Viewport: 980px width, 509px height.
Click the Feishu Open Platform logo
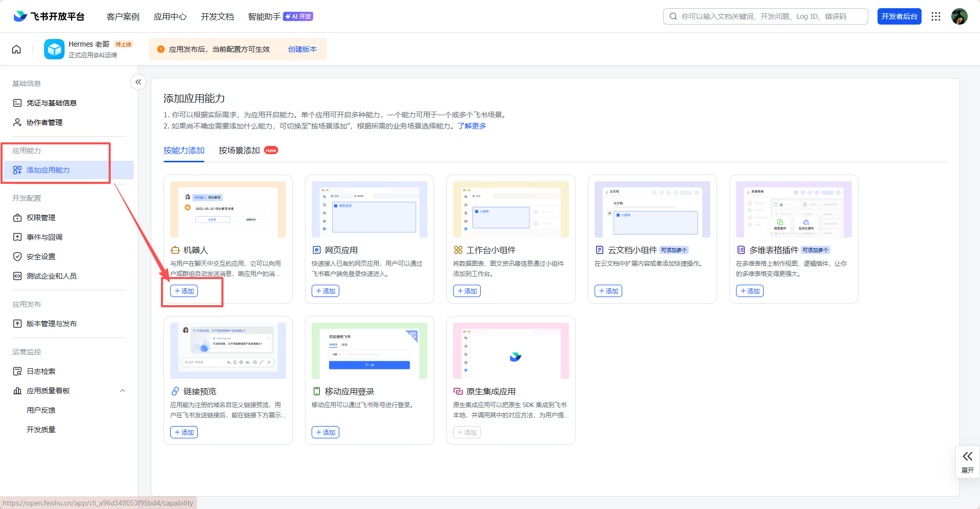point(49,16)
